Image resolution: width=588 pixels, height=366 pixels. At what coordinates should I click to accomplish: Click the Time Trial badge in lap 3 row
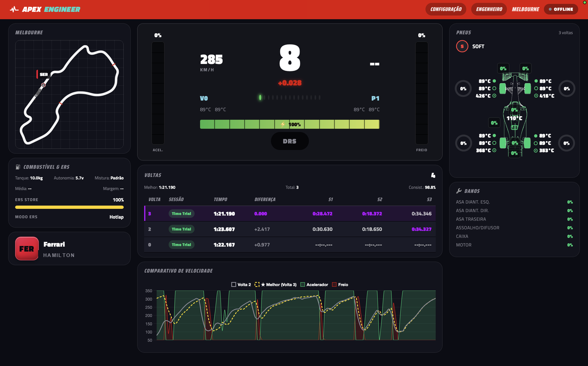[x=181, y=214]
